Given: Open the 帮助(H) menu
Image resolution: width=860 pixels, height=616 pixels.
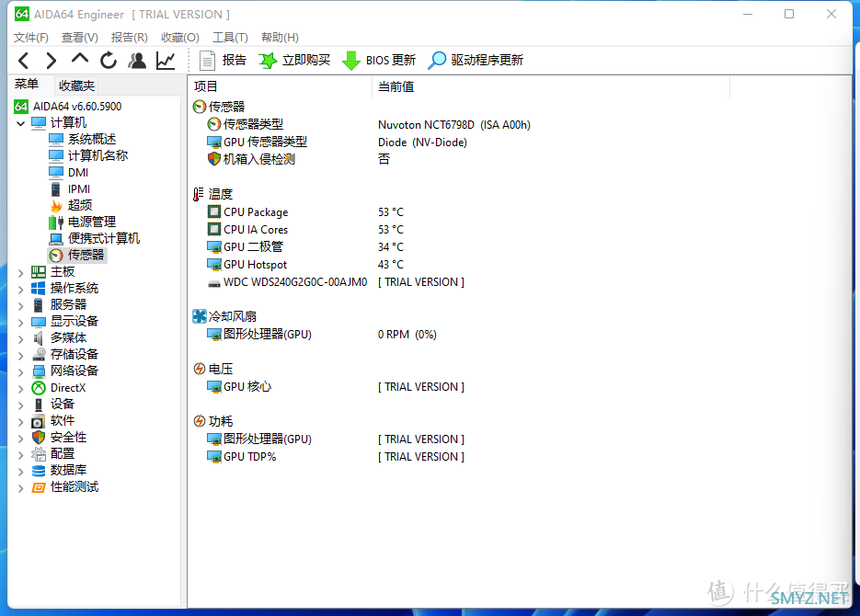Looking at the screenshot, I should click(x=280, y=38).
